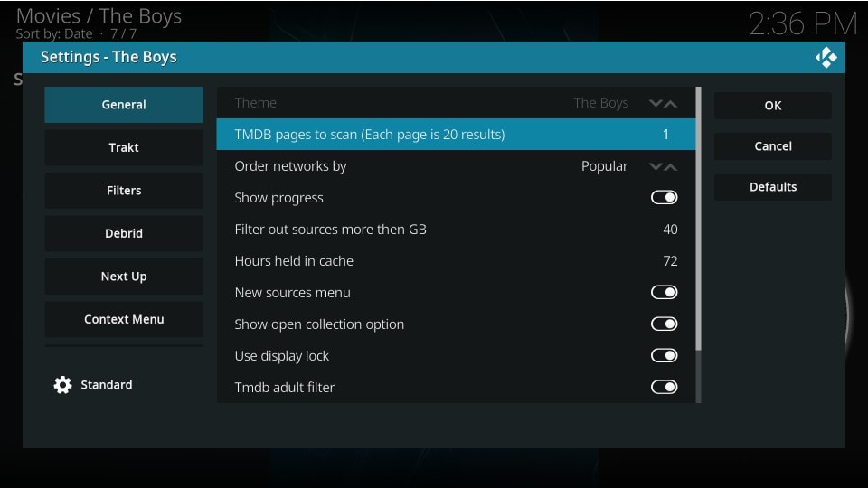Change the Standard settings level label
The width and height of the screenshot is (868, 488).
tap(107, 385)
